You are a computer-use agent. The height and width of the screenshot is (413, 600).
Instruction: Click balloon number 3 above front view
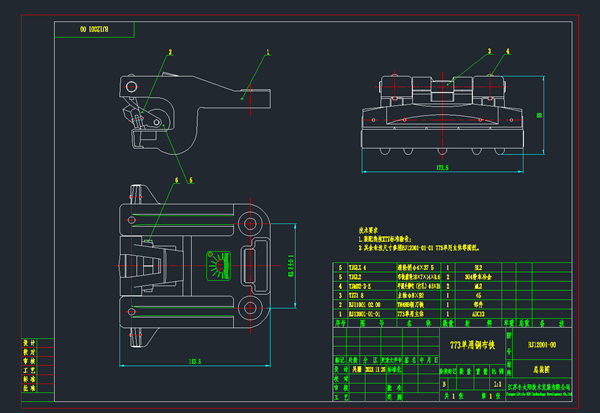click(x=489, y=51)
